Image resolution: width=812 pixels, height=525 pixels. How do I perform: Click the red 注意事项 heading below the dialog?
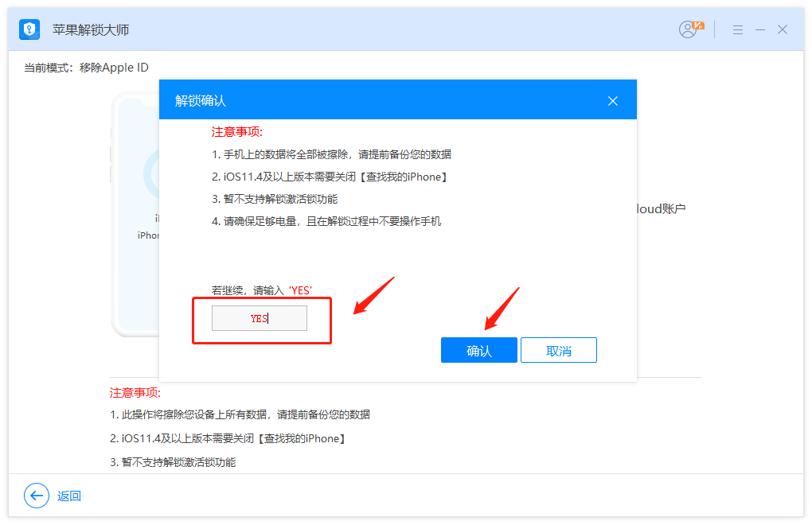coord(135,393)
